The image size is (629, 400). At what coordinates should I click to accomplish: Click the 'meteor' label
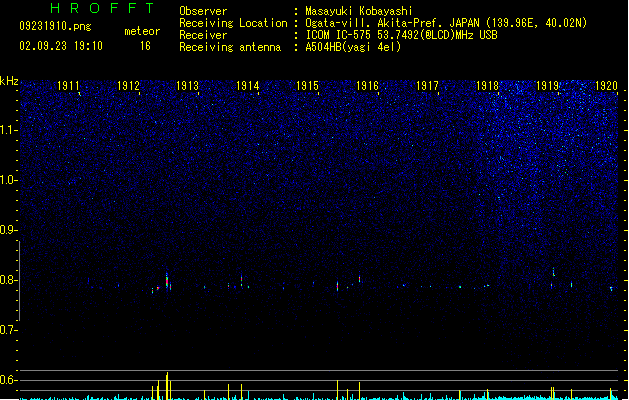point(142,31)
